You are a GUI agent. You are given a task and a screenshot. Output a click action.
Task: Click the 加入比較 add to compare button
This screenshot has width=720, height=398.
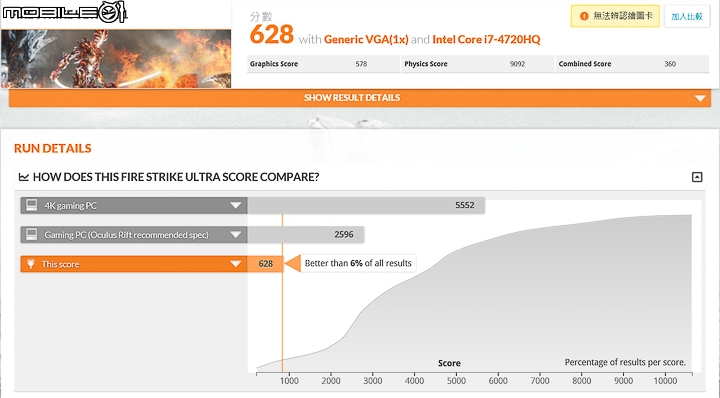(x=687, y=17)
